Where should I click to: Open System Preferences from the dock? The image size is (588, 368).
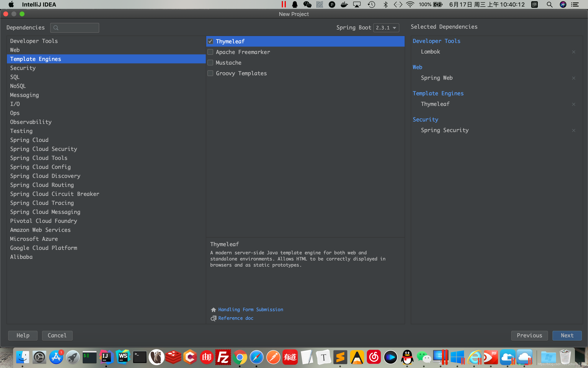(39, 357)
